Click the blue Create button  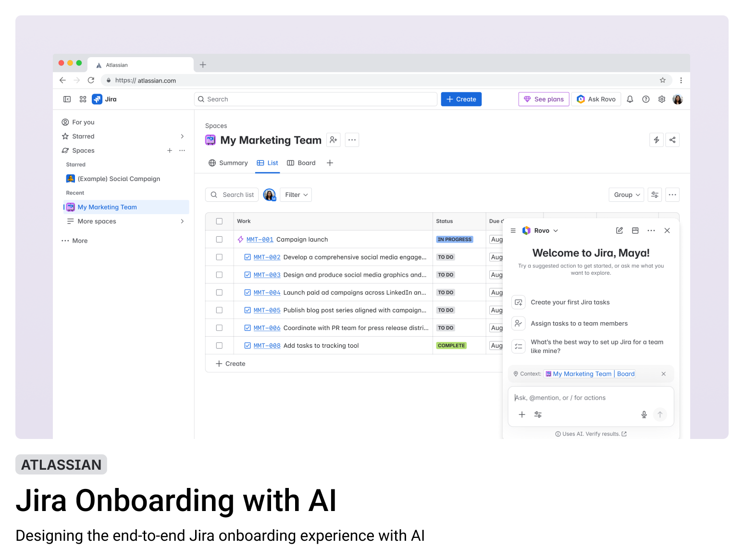click(461, 99)
